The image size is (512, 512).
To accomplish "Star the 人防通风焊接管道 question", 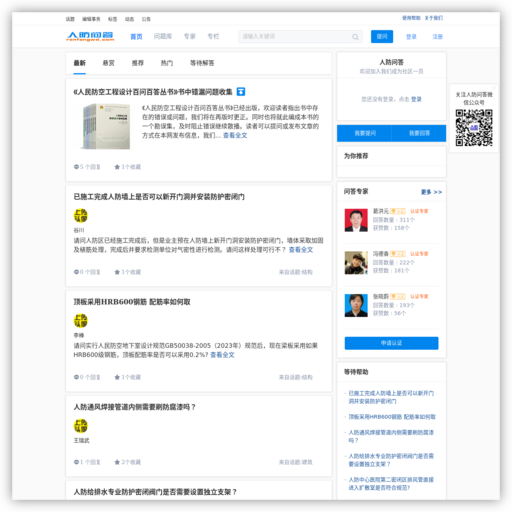I will click(x=117, y=462).
